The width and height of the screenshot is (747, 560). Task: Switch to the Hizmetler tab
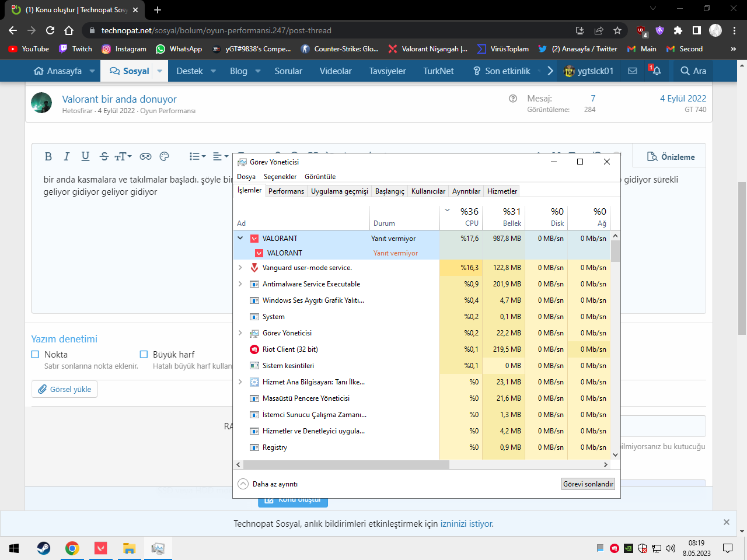coord(502,191)
